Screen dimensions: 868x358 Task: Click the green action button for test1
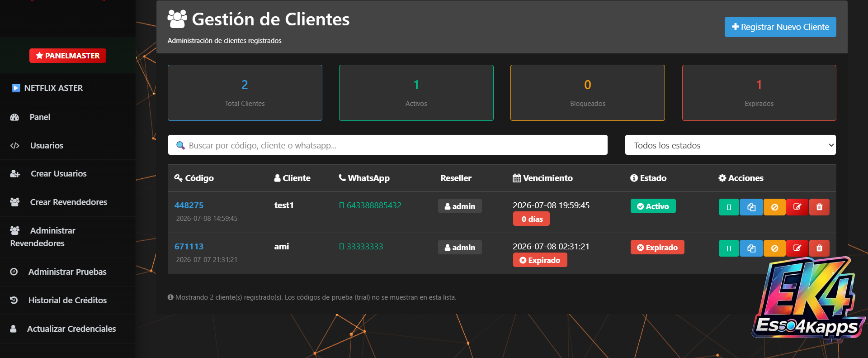[729, 207]
